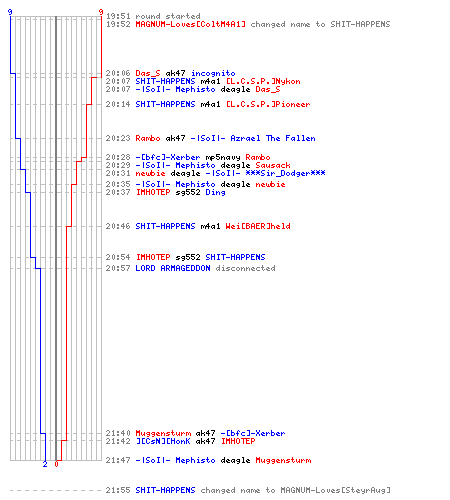Image resolution: width=450 pixels, height=500 pixels.
Task: Select Wei[BAER]held at 20:46
Action: tap(258, 226)
